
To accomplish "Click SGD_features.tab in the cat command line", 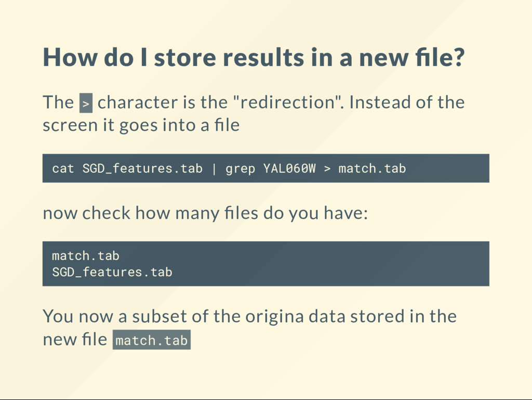I will pyautogui.click(x=142, y=169).
